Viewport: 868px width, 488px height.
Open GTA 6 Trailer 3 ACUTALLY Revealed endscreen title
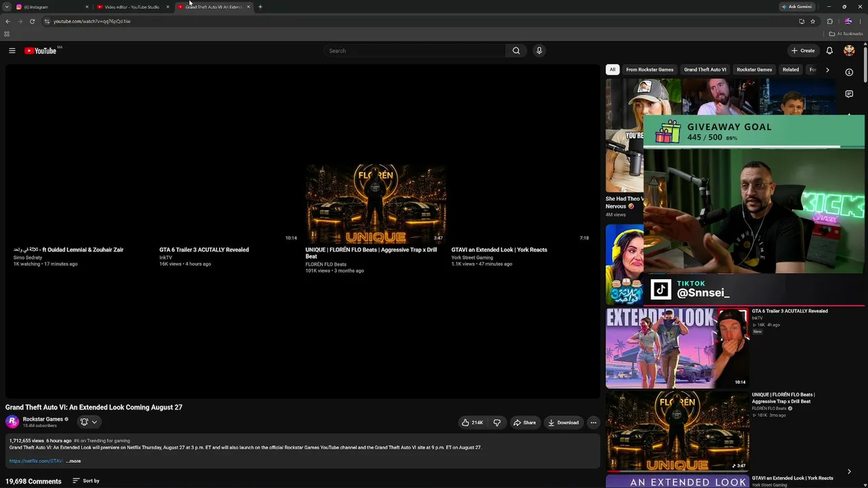point(204,249)
